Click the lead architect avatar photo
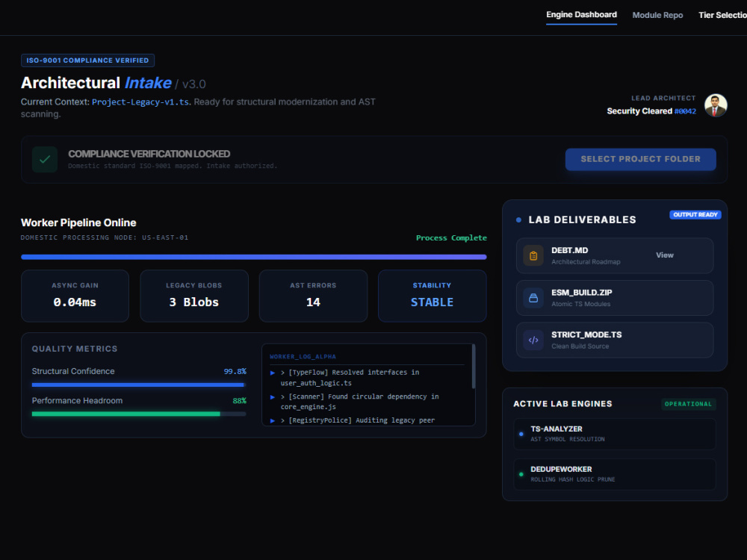 point(716,105)
